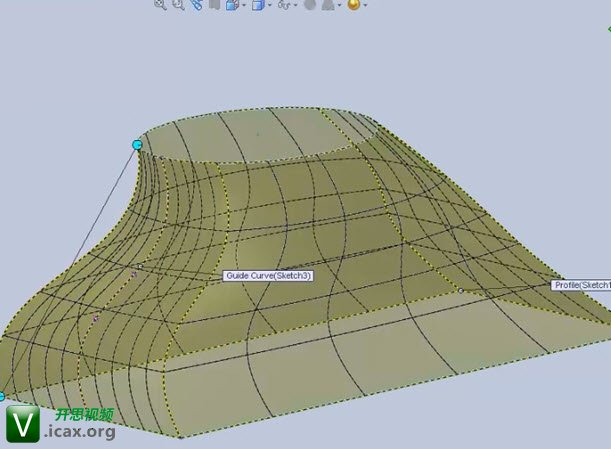Expand the Hide/Show Items dropdown arrow
The height and width of the screenshot is (449, 611).
click(x=295, y=5)
